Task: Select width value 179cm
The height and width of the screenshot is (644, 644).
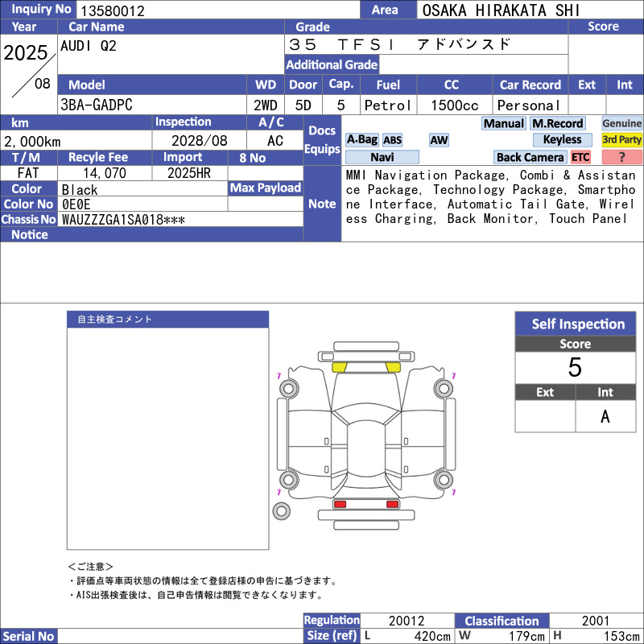Action: click(x=526, y=636)
